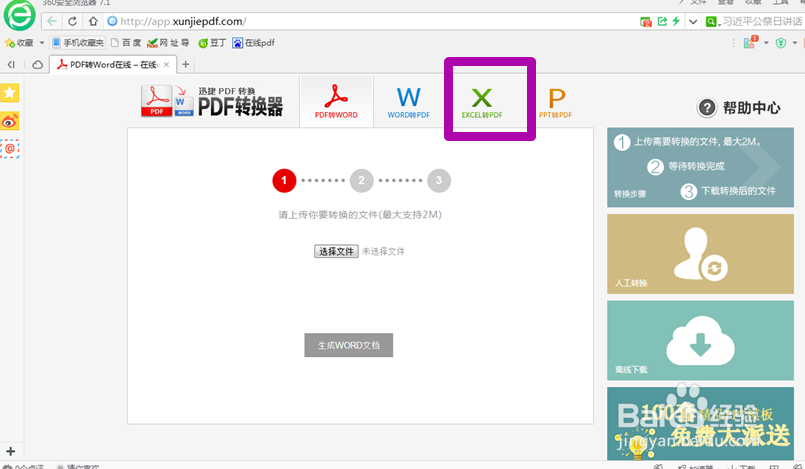805x469 pixels.
Task: Open the 百度 bookmark
Action: tap(126, 43)
